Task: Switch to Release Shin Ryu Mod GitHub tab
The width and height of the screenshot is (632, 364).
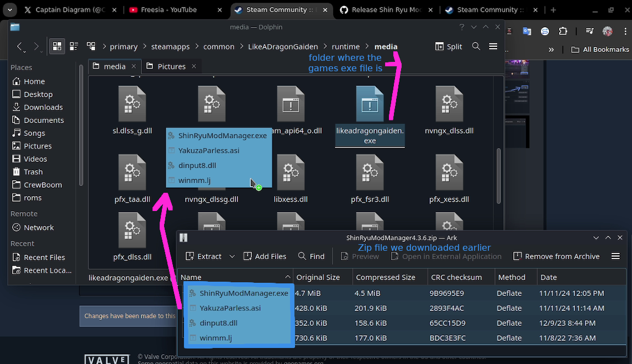Action: tap(386, 10)
